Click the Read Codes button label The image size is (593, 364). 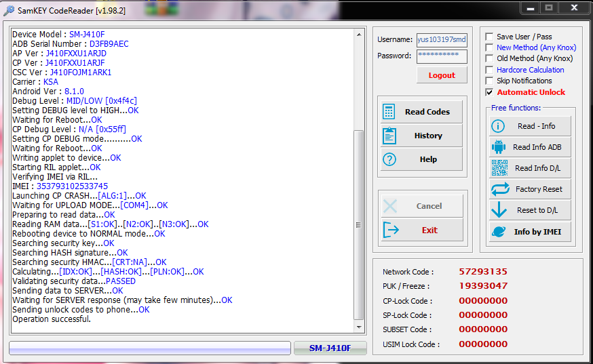[x=427, y=112]
